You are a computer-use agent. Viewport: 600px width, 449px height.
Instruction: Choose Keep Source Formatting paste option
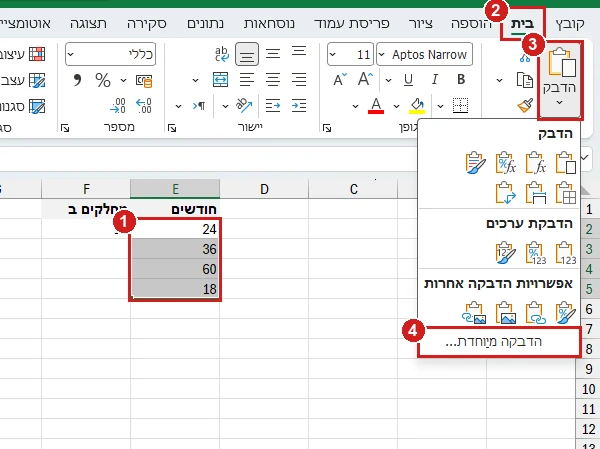[476, 163]
